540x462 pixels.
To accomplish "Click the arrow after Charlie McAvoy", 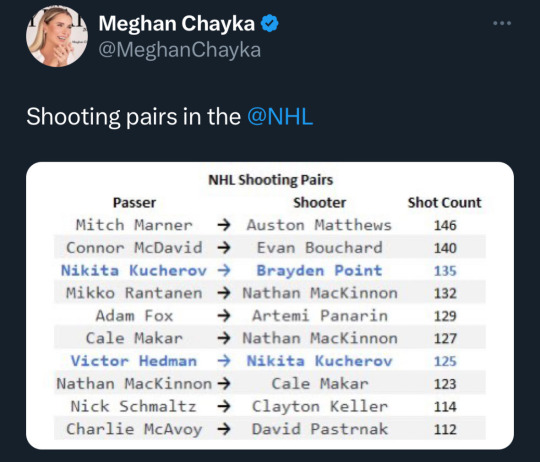I will [224, 429].
